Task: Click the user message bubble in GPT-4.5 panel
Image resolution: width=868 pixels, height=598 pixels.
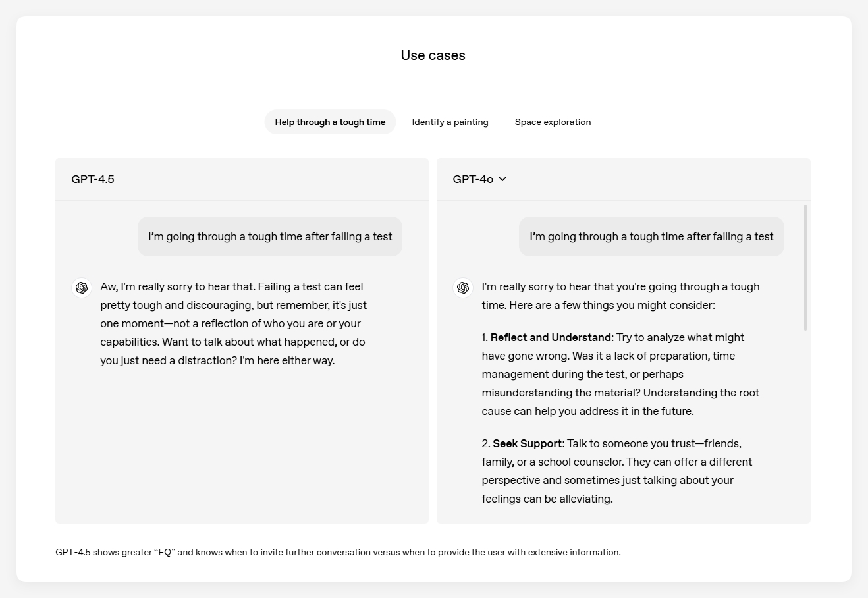Action: click(x=270, y=236)
